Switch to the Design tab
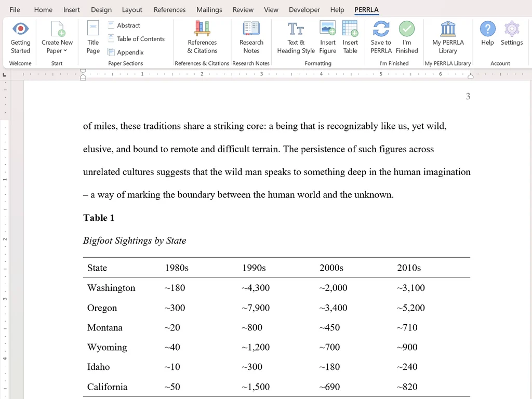Image resolution: width=532 pixels, height=399 pixels. (101, 9)
